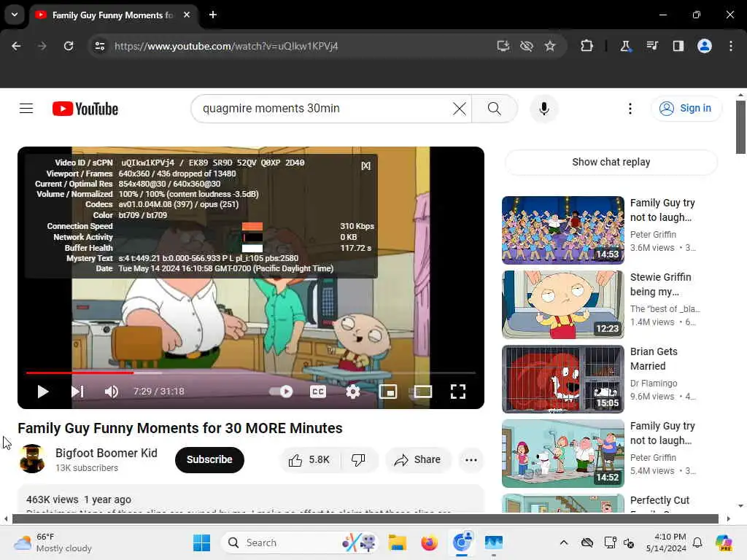747x560 pixels.
Task: Show chat replay
Action: 611,162
